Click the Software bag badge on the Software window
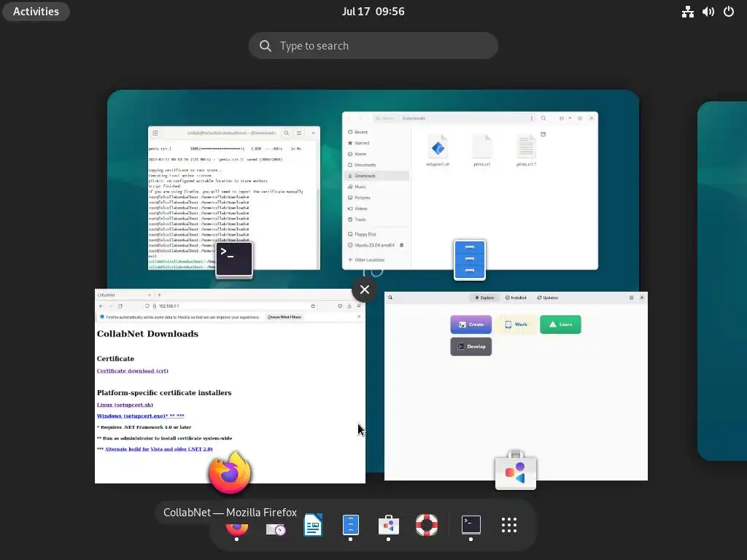This screenshot has height=560, width=747. [516, 470]
